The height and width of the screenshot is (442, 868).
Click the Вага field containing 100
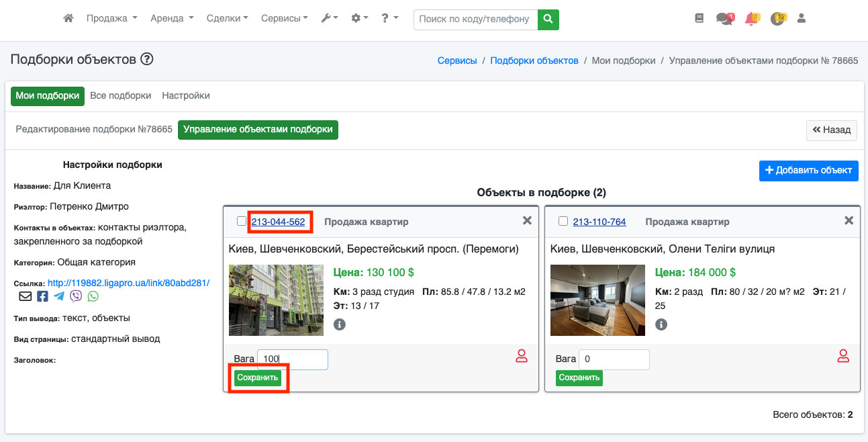coord(293,359)
